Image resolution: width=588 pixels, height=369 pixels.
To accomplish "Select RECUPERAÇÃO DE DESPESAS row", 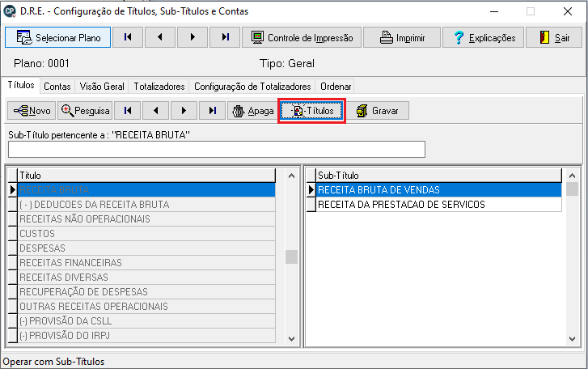I will [146, 292].
